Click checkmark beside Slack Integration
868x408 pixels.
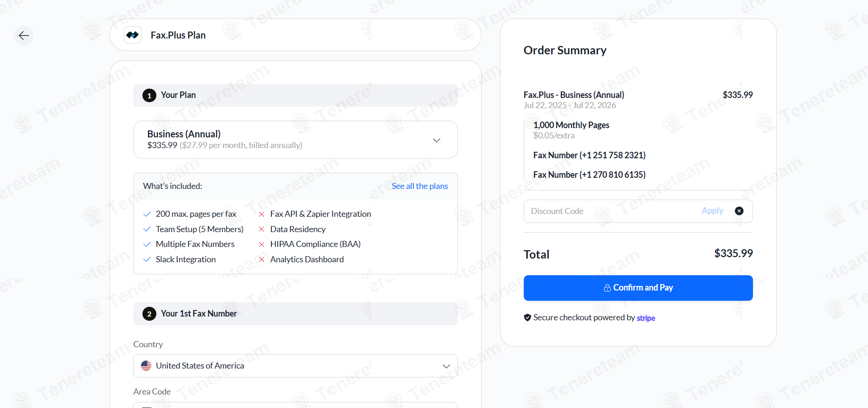coord(147,259)
